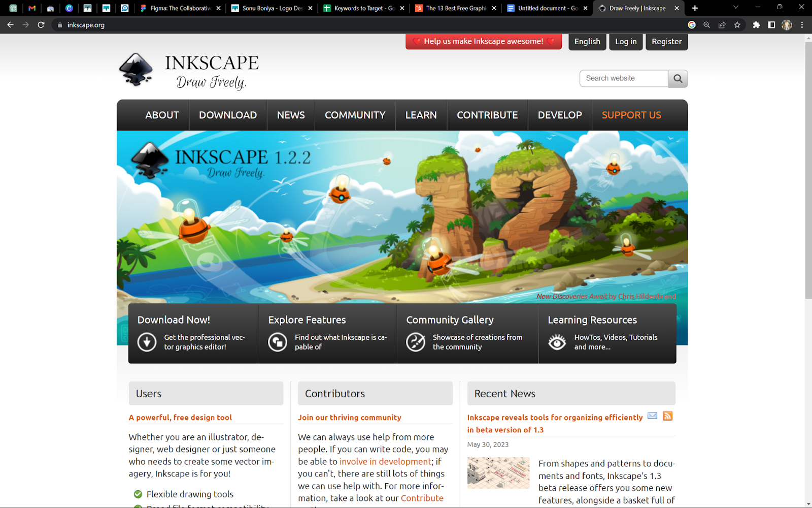Click the page vertical scrollbar thumb
The height and width of the screenshot is (508, 812).
click(808, 170)
